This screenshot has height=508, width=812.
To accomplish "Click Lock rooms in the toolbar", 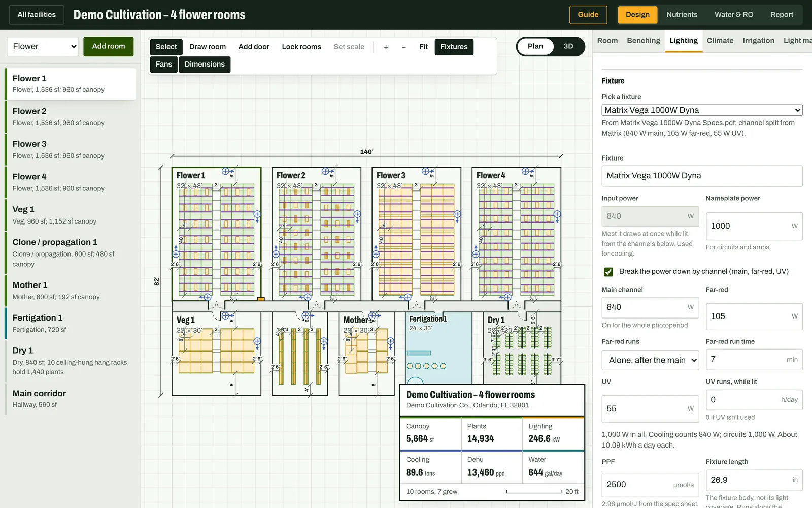I will pos(301,47).
